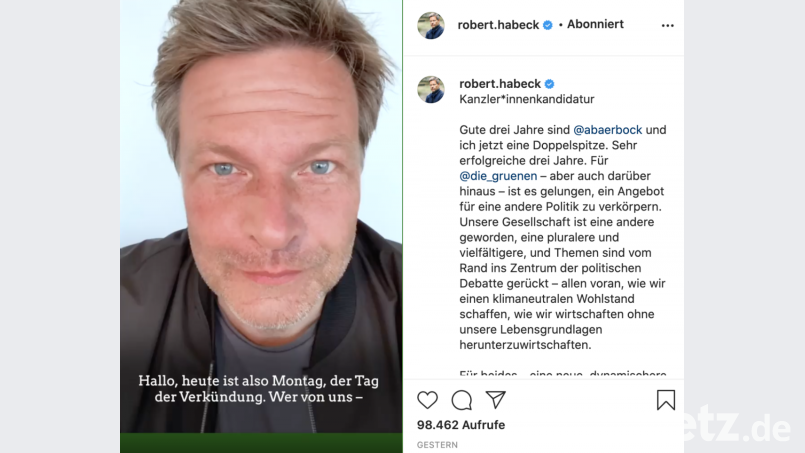Click the video subtitle text overlay
805x453 pixels.
[x=259, y=389]
